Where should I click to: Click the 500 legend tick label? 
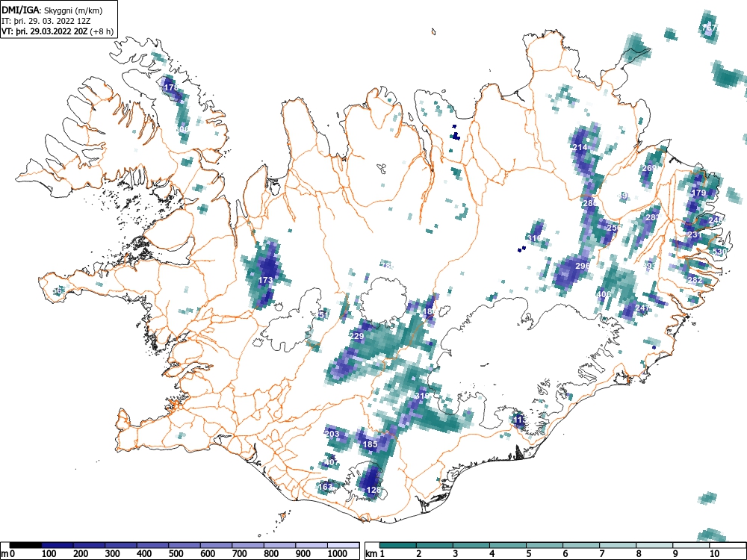(176, 554)
